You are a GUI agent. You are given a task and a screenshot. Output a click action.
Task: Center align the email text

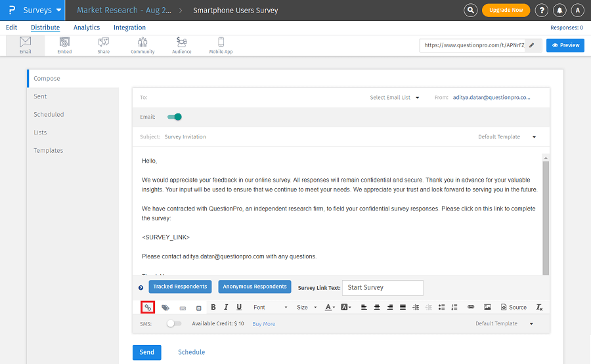[x=377, y=307]
